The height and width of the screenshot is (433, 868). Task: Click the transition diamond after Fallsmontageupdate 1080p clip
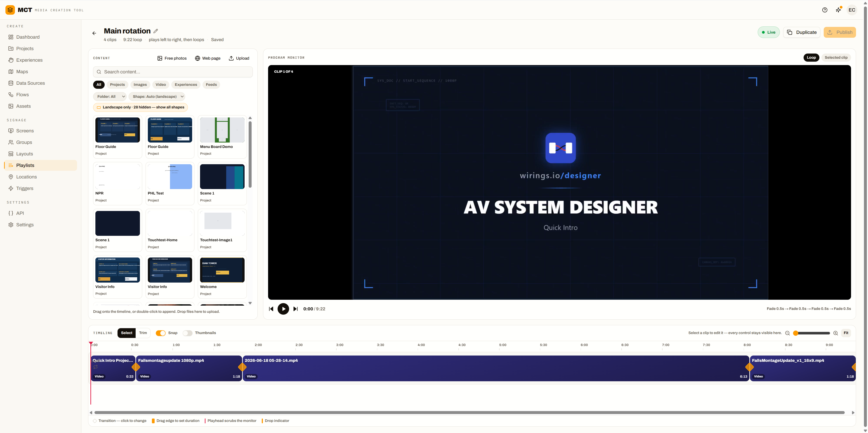(x=242, y=367)
